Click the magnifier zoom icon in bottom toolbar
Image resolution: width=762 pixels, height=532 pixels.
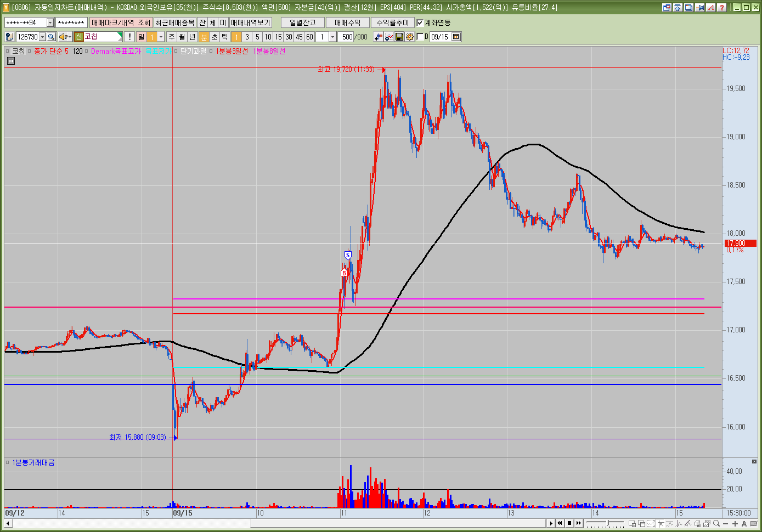pyautogui.click(x=716, y=523)
